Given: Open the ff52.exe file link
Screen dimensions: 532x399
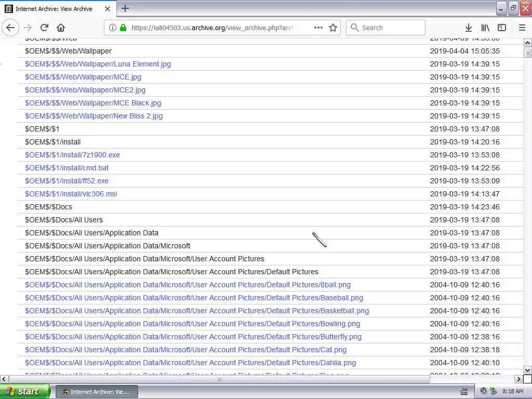Looking at the screenshot, I should (x=66, y=181).
